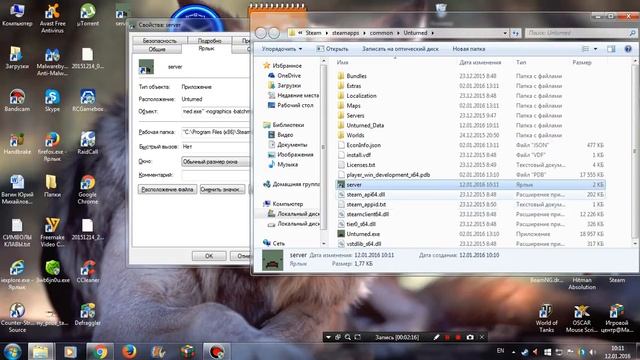640x360 pixels.
Task: Open the recorder bar dropdown arrow
Action: (x=328, y=337)
